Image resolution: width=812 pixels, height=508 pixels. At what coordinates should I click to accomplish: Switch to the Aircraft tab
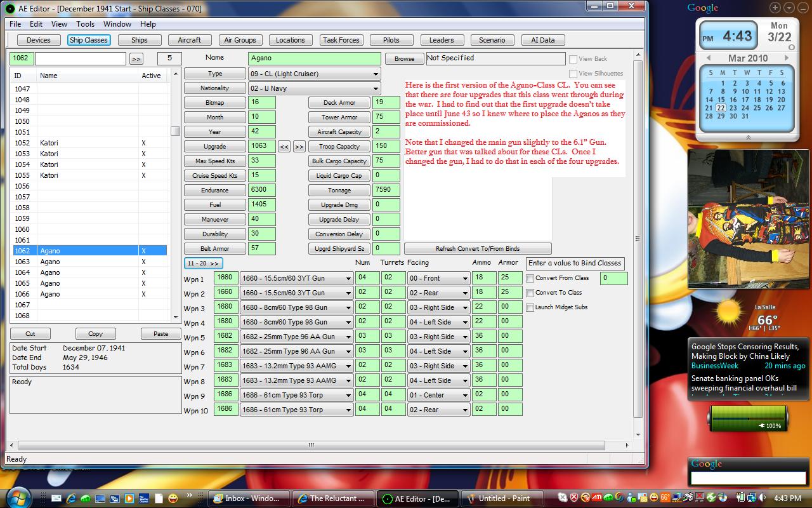(x=189, y=40)
